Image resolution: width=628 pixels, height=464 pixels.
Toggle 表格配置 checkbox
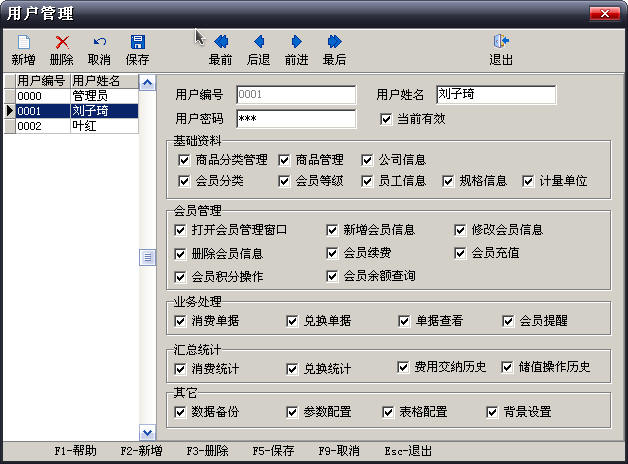[x=388, y=412]
